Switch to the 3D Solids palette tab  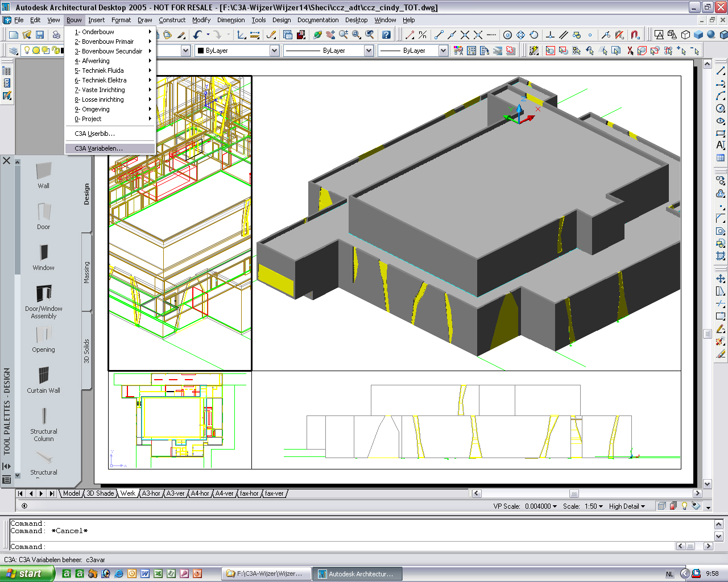(x=86, y=351)
